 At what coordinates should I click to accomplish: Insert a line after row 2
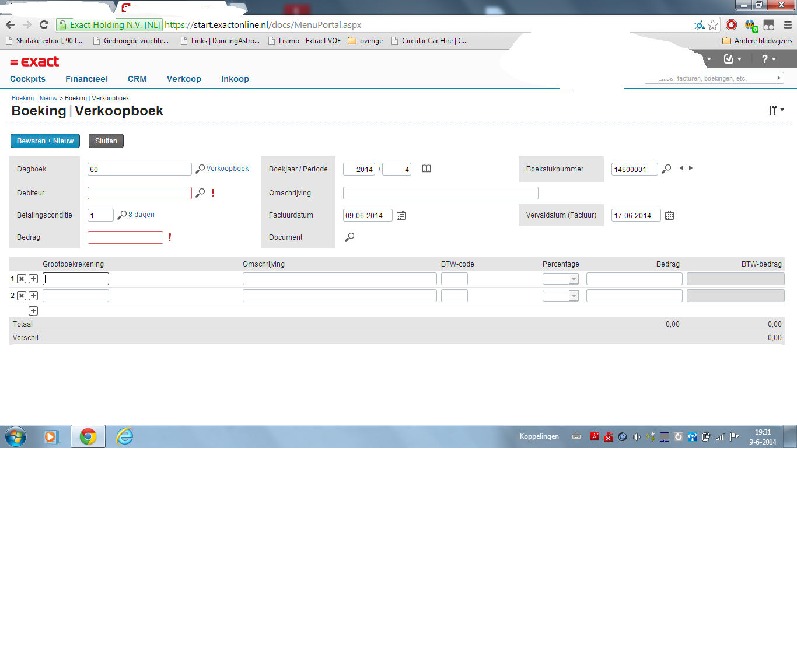(33, 296)
